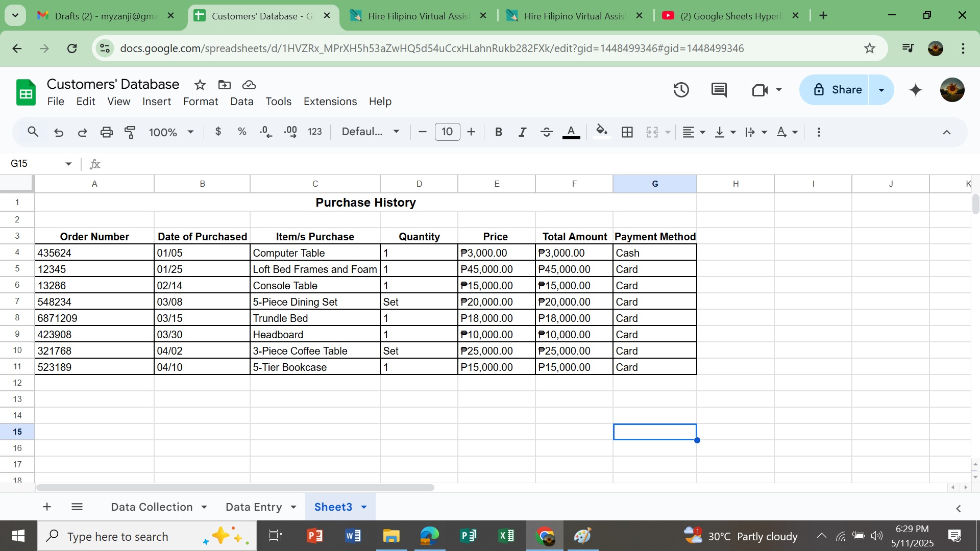Click the borders icon
The width and height of the screenshot is (980, 551).
[x=627, y=132]
